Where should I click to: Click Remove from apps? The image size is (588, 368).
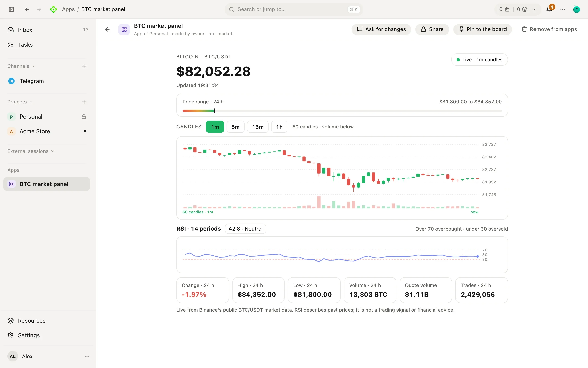click(549, 29)
